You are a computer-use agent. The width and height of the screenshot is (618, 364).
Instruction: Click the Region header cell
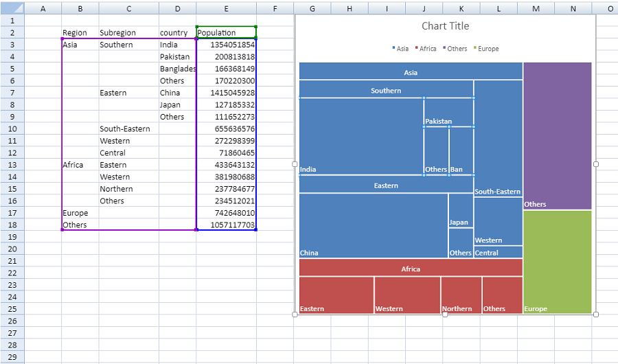(x=80, y=32)
